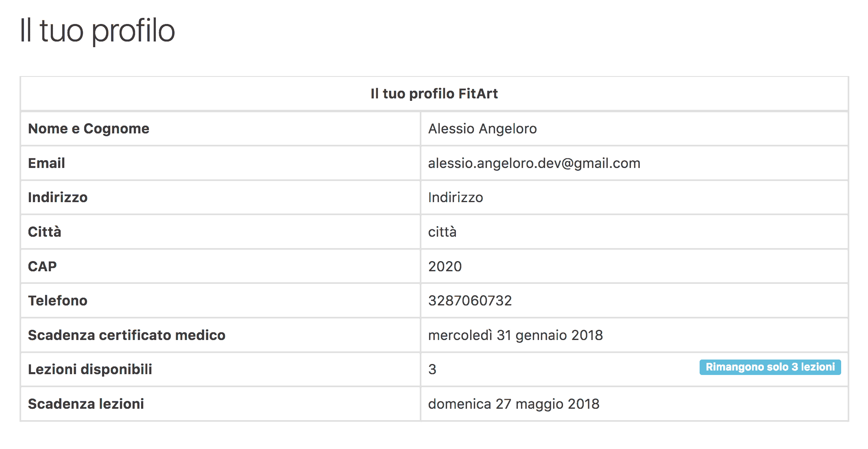Click the 'Lezioni disponibili' label
This screenshot has width=868, height=449.
point(90,369)
